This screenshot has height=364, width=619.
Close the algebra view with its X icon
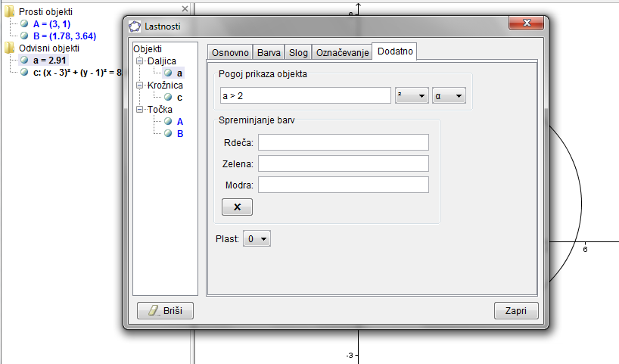pyautogui.click(x=185, y=9)
